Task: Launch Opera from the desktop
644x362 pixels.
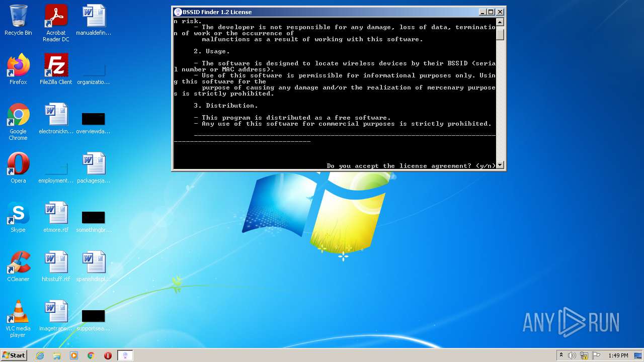Action: pos(18,168)
